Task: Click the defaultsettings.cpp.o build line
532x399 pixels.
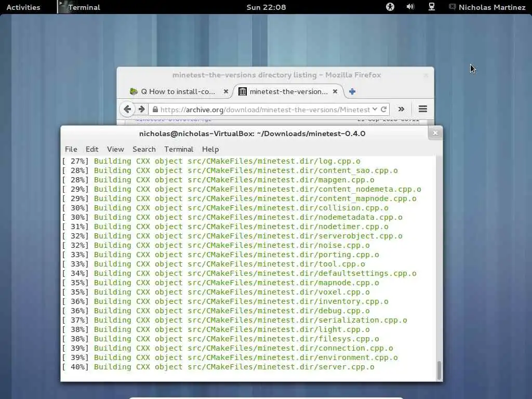Action: point(239,273)
